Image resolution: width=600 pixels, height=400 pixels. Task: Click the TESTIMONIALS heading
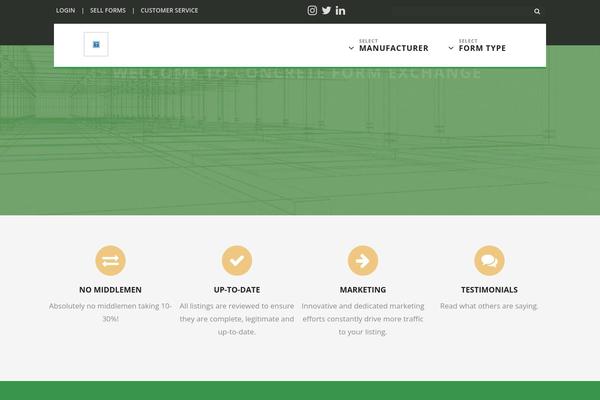[x=489, y=290]
